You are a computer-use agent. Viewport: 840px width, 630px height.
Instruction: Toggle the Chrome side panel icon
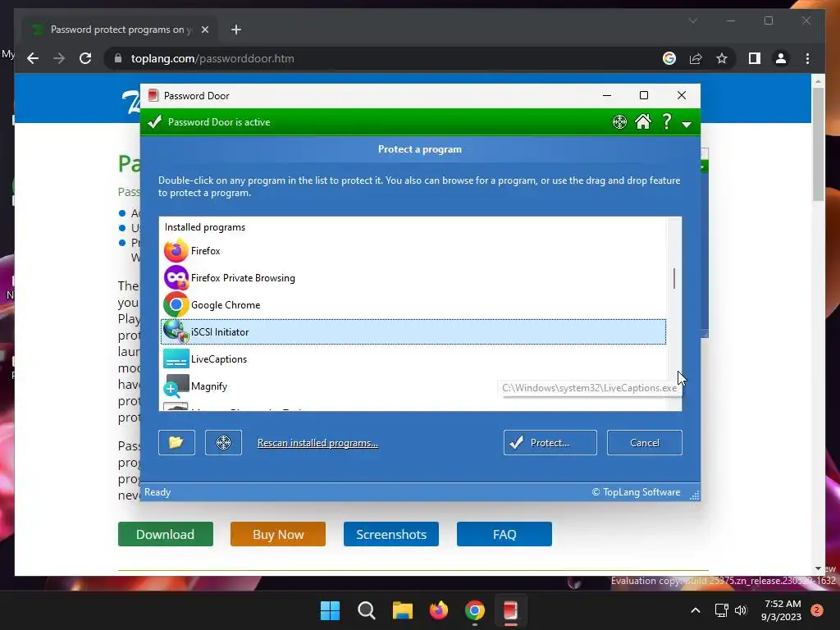point(755,58)
